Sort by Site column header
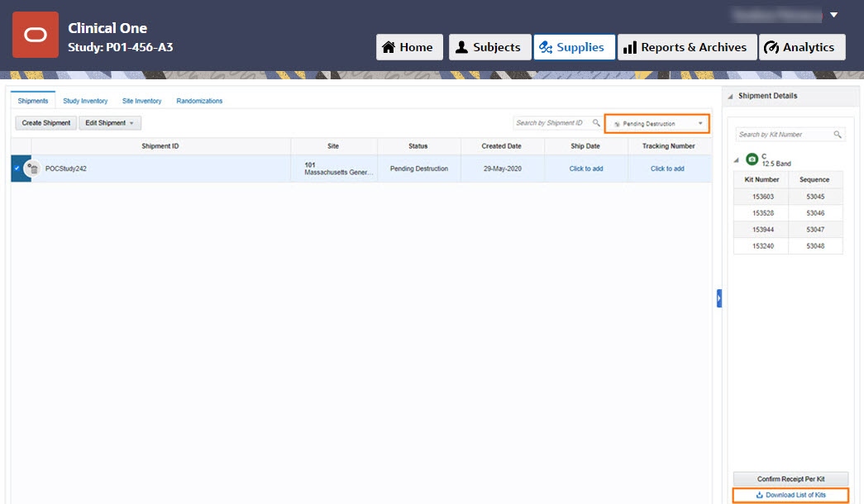Image resolution: width=864 pixels, height=504 pixels. click(x=333, y=146)
